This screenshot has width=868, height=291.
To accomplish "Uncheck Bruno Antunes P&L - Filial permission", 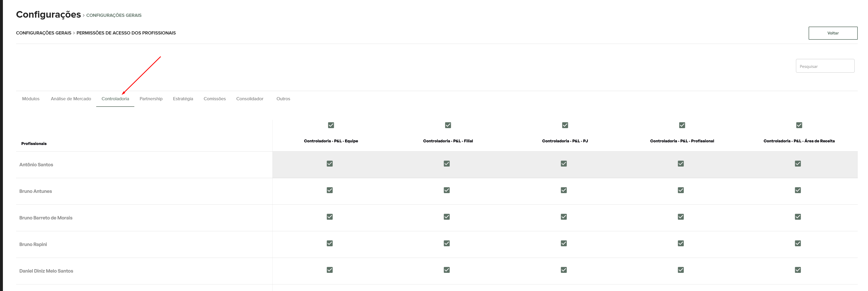I will pyautogui.click(x=446, y=190).
